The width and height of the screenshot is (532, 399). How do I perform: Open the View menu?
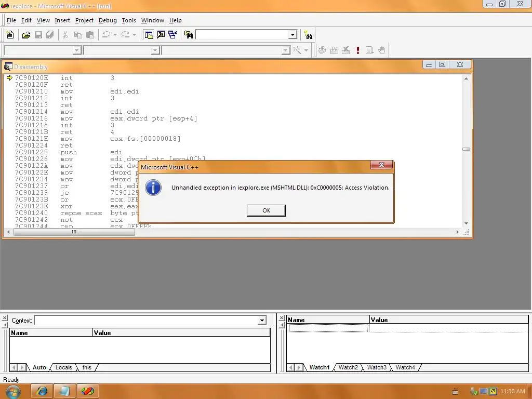[43, 20]
